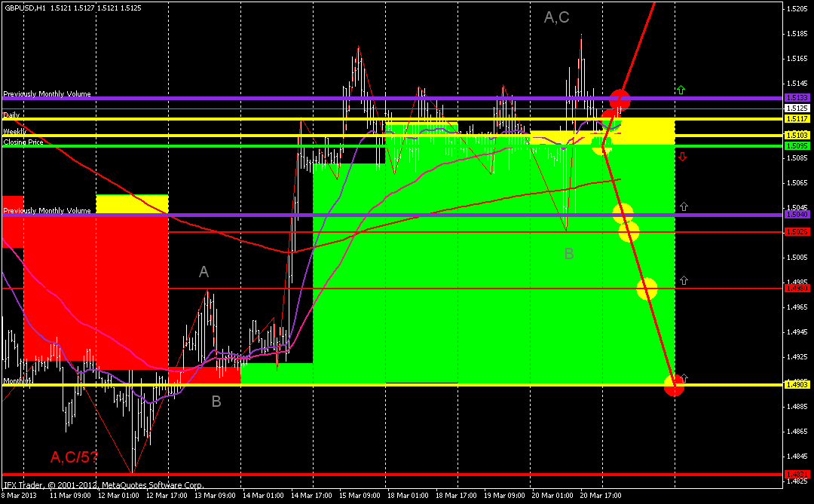The width and height of the screenshot is (814, 504).
Task: Click the red down arrow below 1.5095 level
Action: pos(683,156)
